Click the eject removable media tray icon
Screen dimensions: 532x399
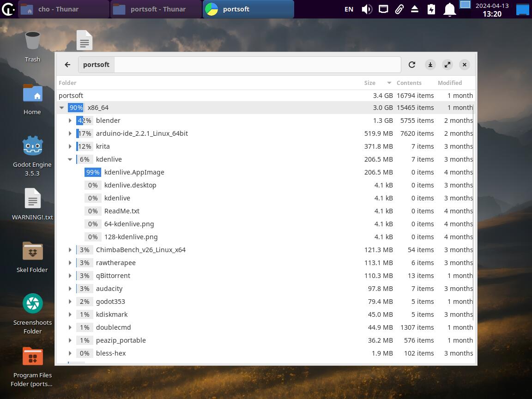pos(415,9)
